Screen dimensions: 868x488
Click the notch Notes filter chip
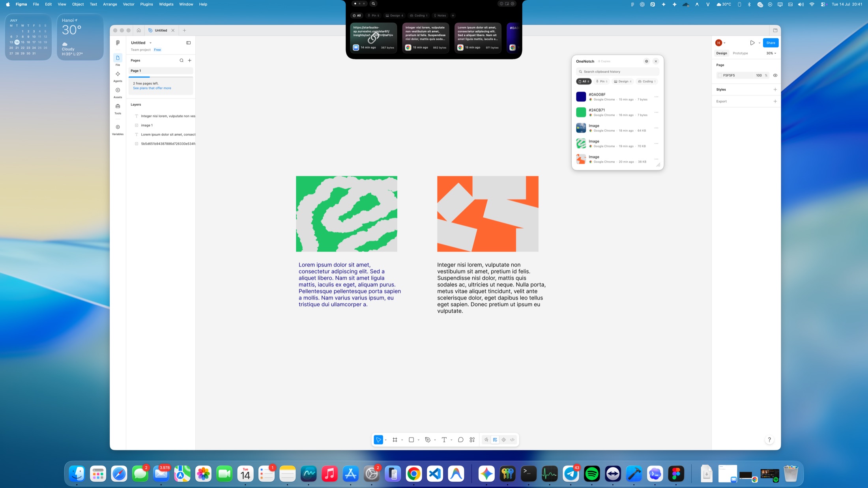(440, 15)
